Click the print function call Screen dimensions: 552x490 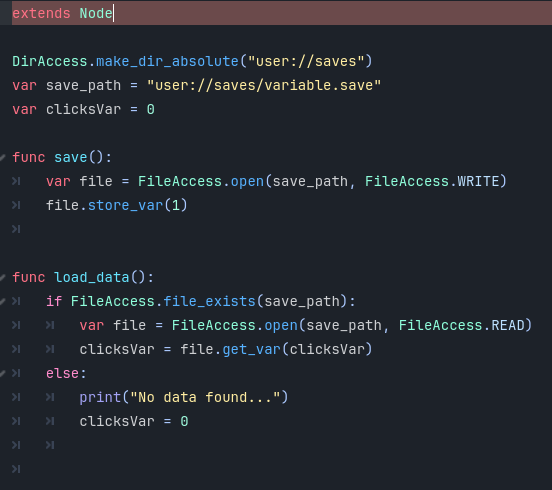click(x=100, y=397)
